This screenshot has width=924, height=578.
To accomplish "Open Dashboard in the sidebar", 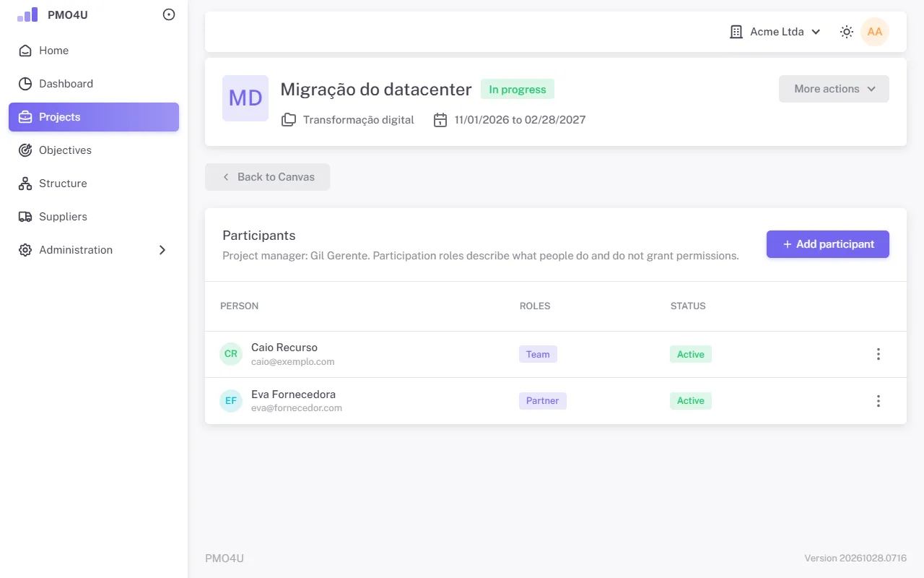I will 94,84.
